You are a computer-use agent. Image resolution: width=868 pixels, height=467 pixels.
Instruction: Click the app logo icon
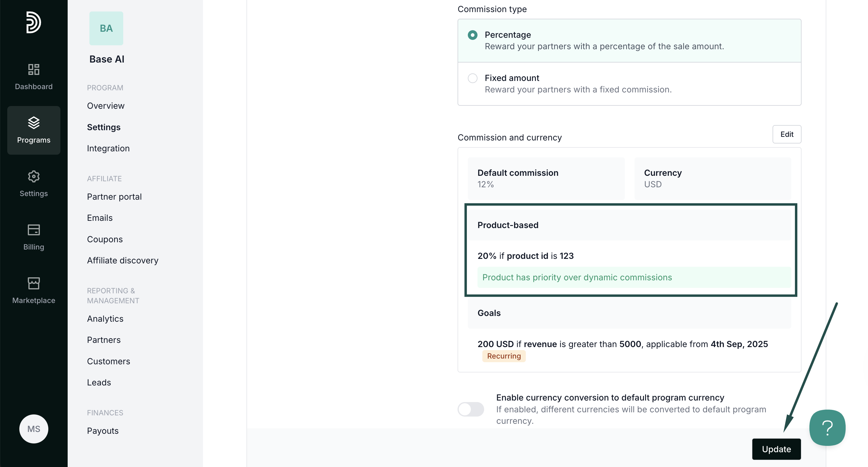click(34, 22)
